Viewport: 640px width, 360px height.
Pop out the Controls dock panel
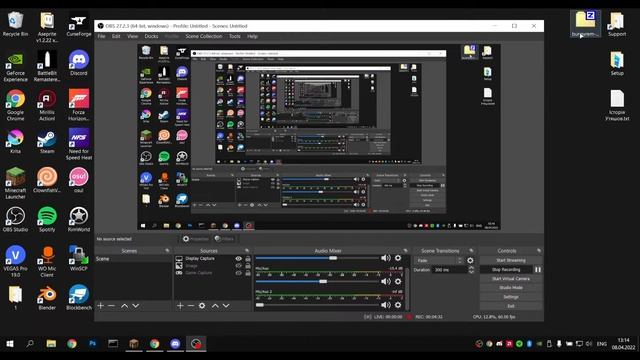(x=539, y=251)
